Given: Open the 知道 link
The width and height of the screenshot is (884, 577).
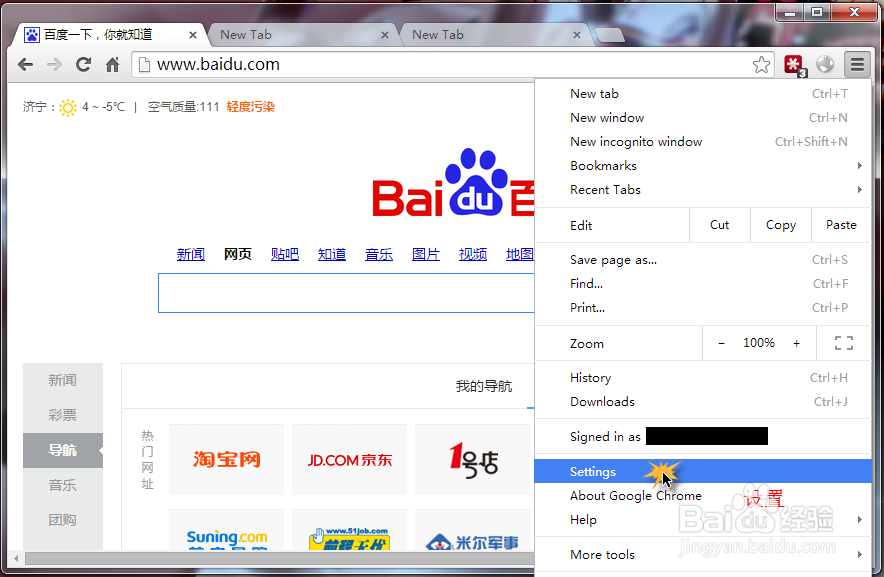Looking at the screenshot, I should click(x=332, y=254).
